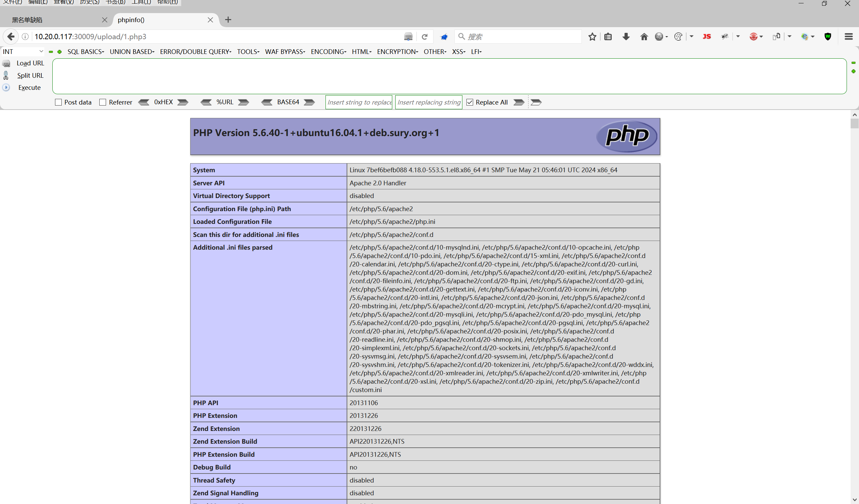This screenshot has height=504, width=859.
Task: Switch to the 黑名单缺陷 tab
Action: point(27,20)
